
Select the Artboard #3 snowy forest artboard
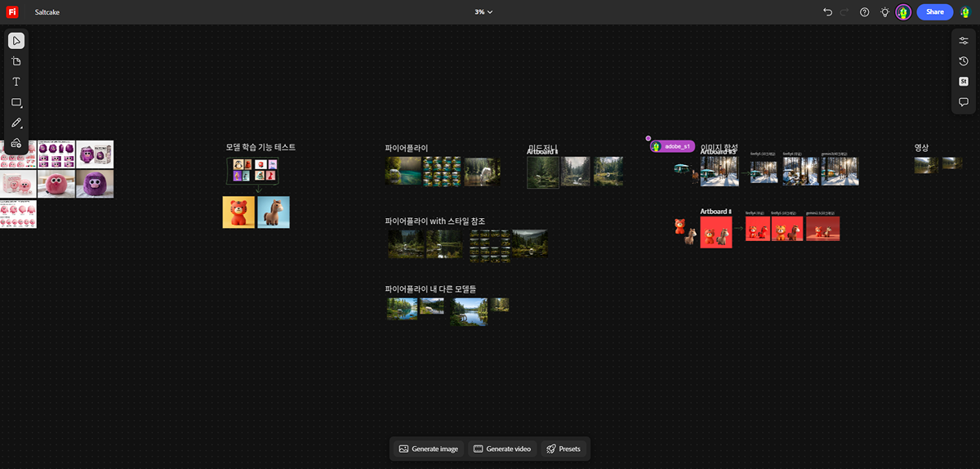tap(719, 171)
